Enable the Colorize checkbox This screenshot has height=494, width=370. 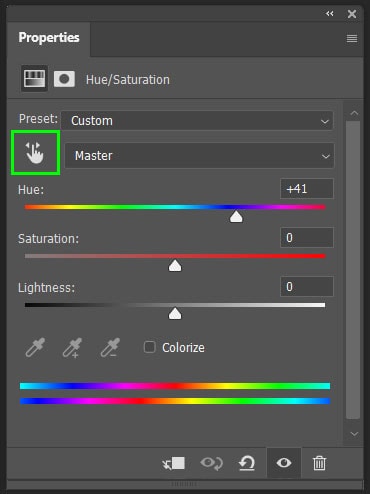pos(149,347)
